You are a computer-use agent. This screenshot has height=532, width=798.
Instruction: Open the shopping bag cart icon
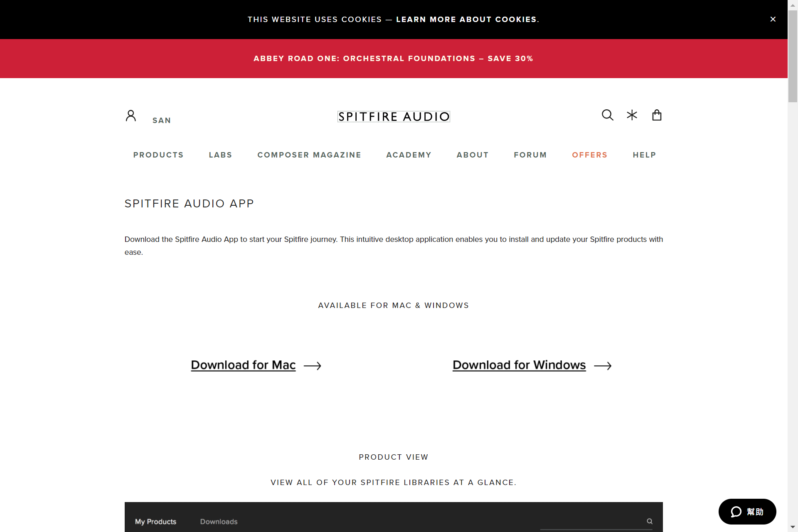(657, 115)
